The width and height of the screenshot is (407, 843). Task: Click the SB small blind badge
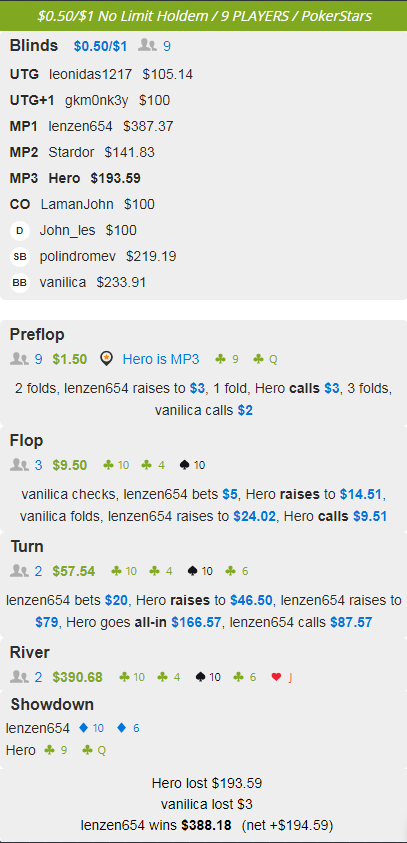(20, 256)
